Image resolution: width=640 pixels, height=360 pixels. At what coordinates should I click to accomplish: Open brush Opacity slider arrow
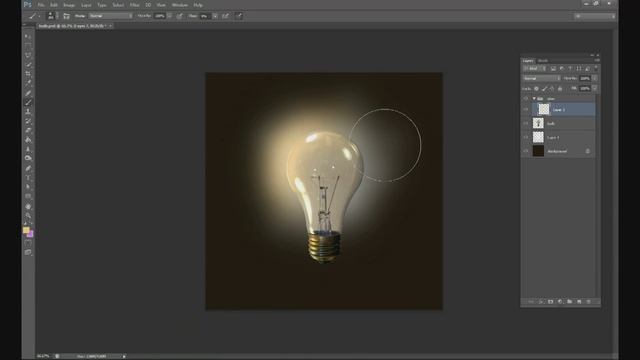tap(169, 16)
